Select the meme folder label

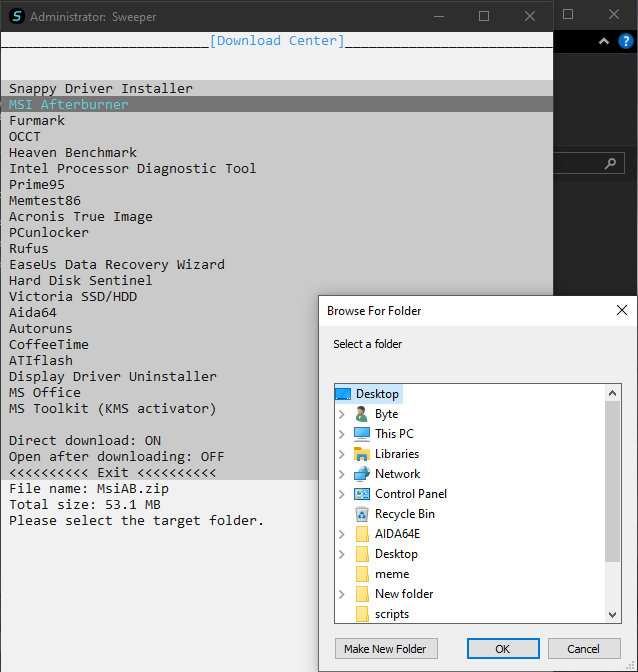click(392, 574)
